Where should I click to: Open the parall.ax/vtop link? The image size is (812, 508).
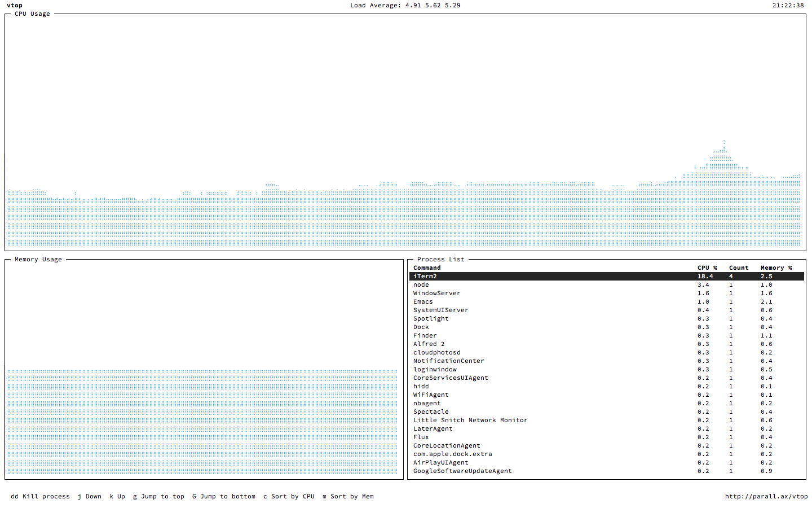tap(766, 497)
